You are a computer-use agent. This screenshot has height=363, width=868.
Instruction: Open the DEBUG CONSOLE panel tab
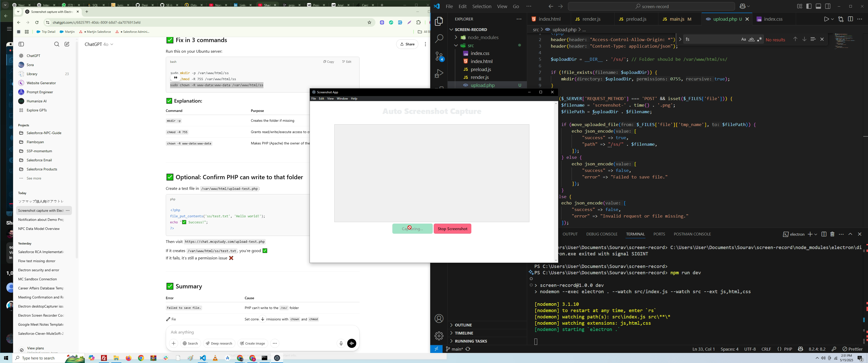[x=602, y=234]
